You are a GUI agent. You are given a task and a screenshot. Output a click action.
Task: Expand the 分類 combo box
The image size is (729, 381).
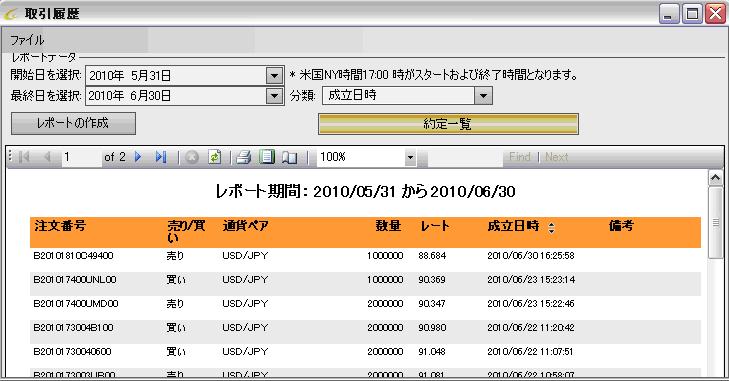483,96
